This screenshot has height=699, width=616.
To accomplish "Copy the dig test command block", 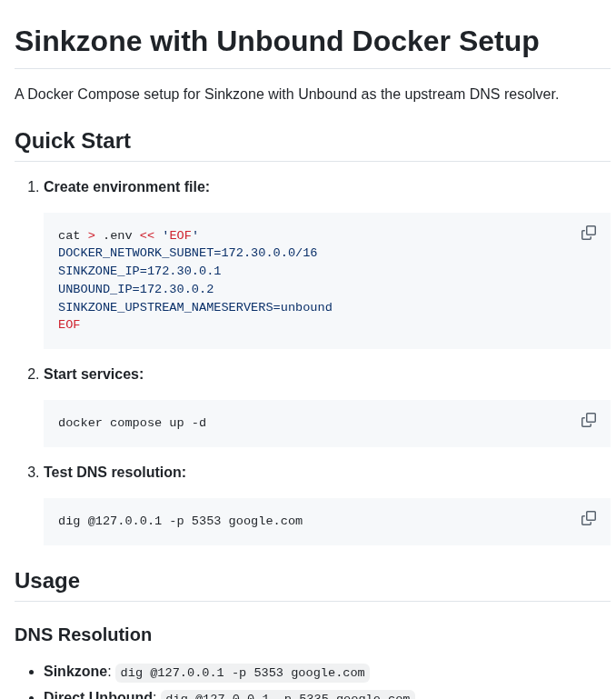I will (589, 518).
